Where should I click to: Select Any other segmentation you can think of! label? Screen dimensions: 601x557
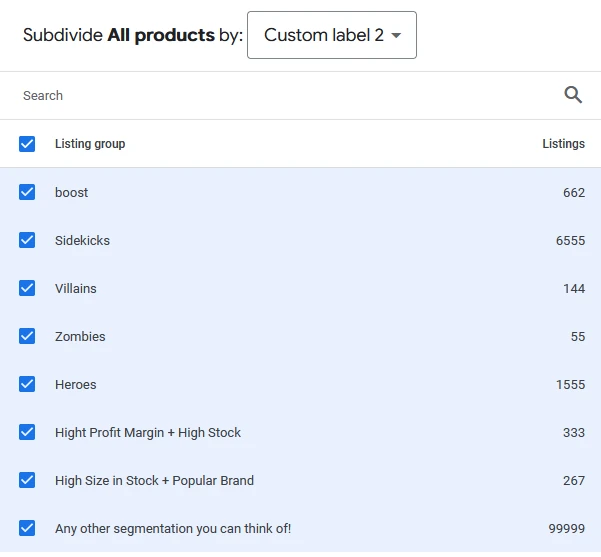point(173,529)
